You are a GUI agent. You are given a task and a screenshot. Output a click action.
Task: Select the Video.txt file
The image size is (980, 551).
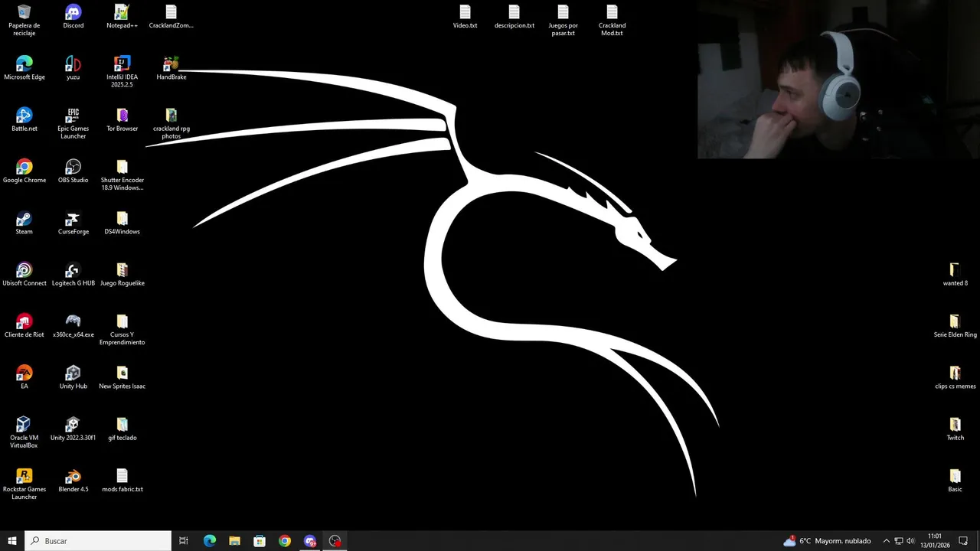click(465, 17)
